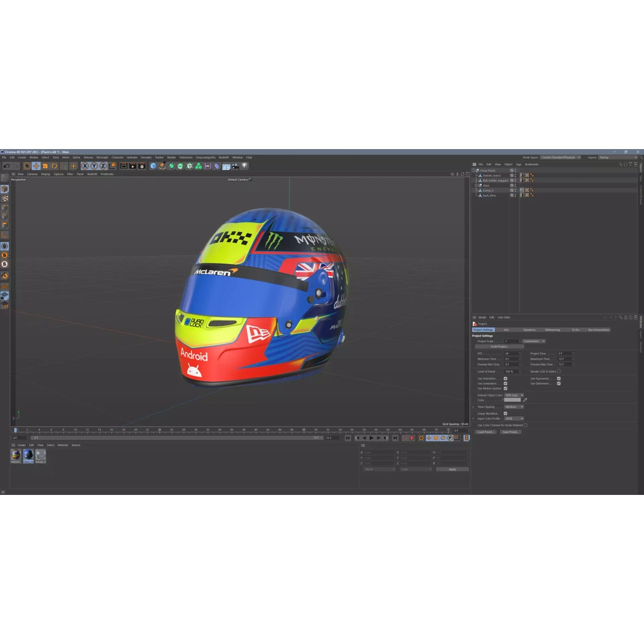This screenshot has width=644, height=644.
Task: Activate the Move tool
Action: coord(36,166)
